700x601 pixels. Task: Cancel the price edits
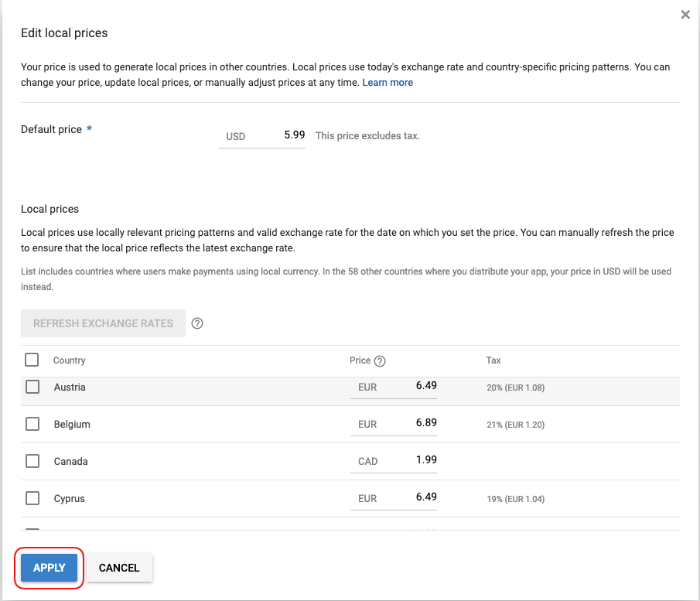[119, 568]
